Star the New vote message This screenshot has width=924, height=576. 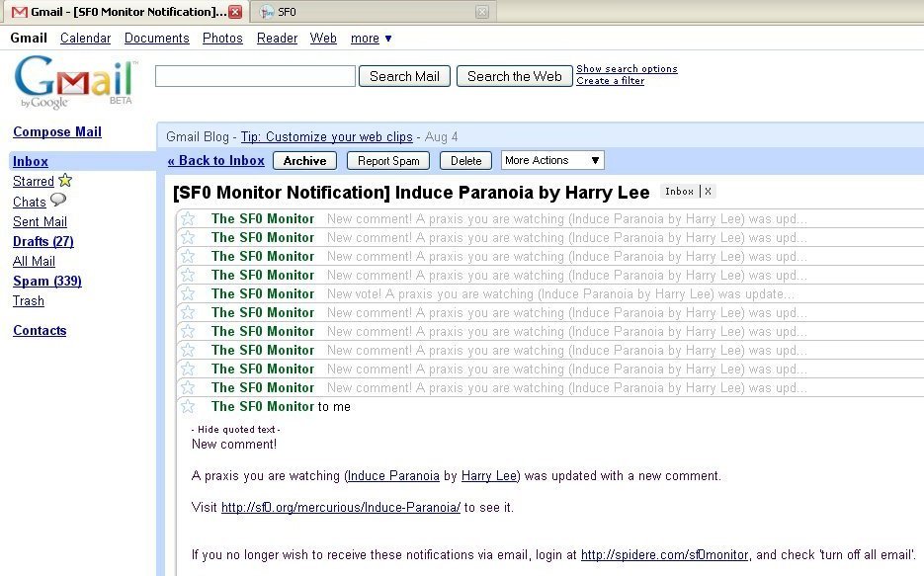coord(188,294)
